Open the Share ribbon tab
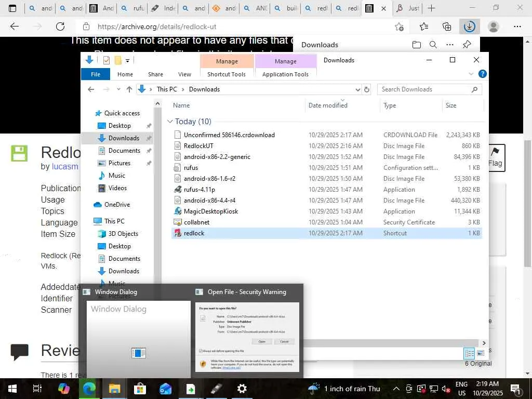 pos(155,74)
